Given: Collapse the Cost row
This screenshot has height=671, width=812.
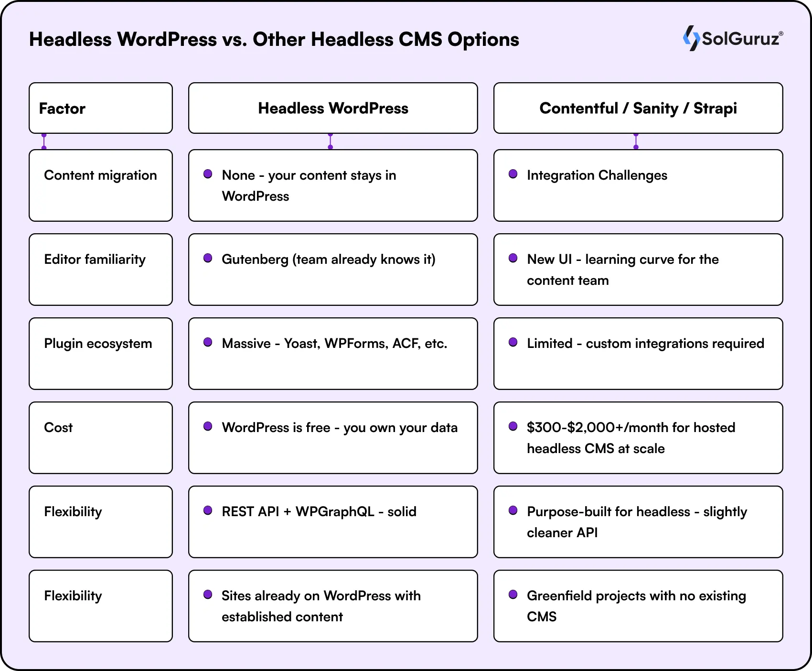Looking at the screenshot, I should pyautogui.click(x=100, y=438).
